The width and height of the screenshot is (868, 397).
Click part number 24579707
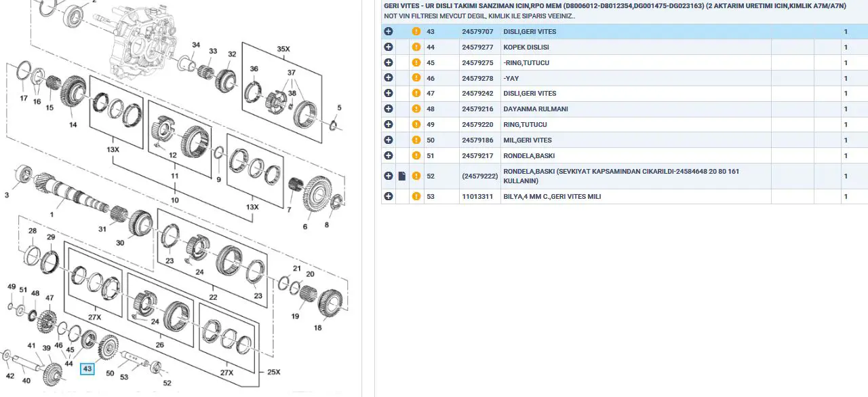pos(478,32)
